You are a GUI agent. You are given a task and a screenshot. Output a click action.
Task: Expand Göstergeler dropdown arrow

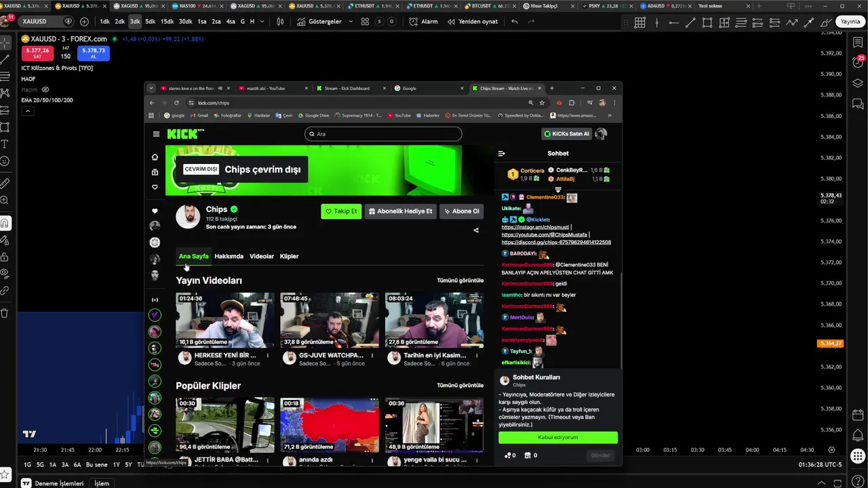point(351,22)
